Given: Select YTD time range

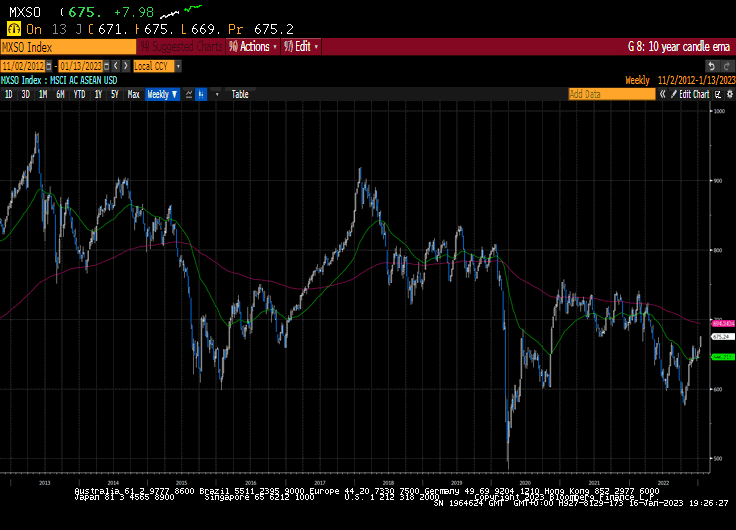Looking at the screenshot, I should [79, 94].
